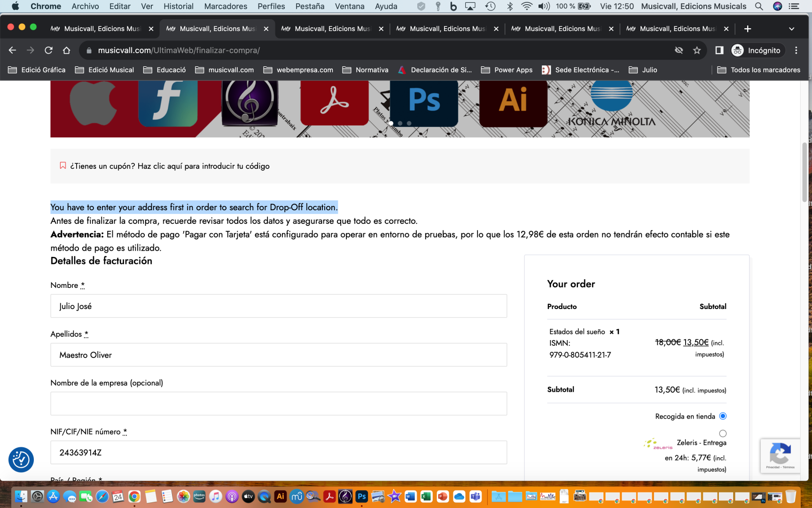Click the Estados del sueño product name
This screenshot has height=508, width=812.
click(577, 332)
